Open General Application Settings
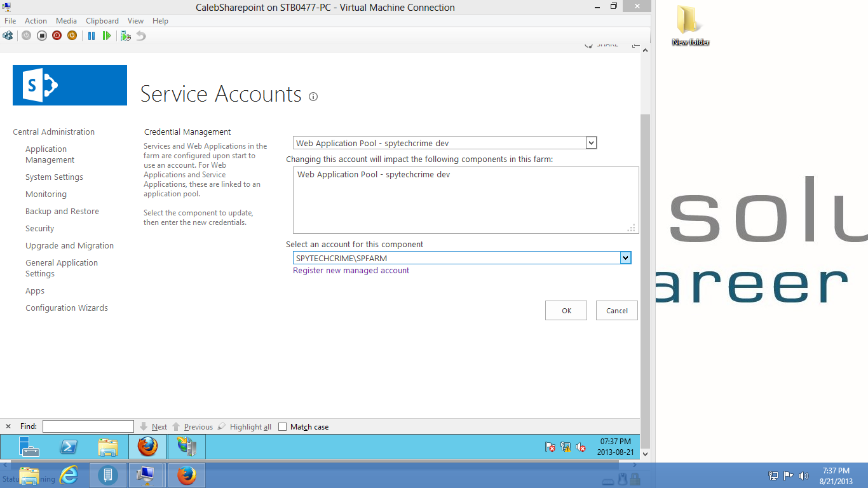Image resolution: width=868 pixels, height=488 pixels. (x=62, y=268)
